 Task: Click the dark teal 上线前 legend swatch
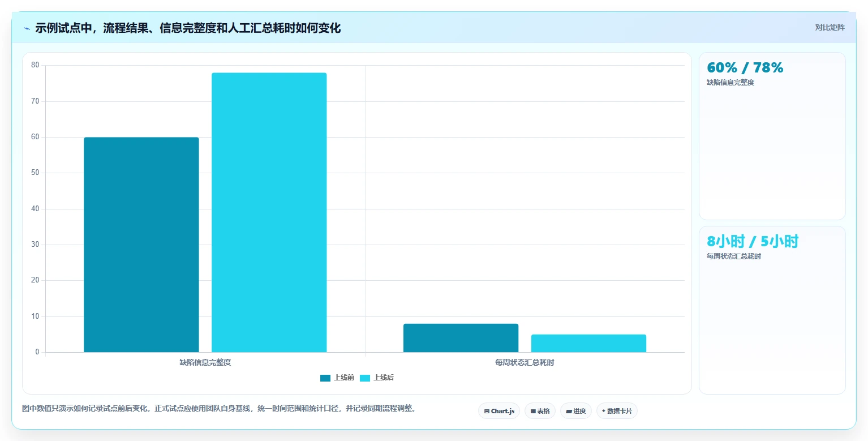click(325, 378)
